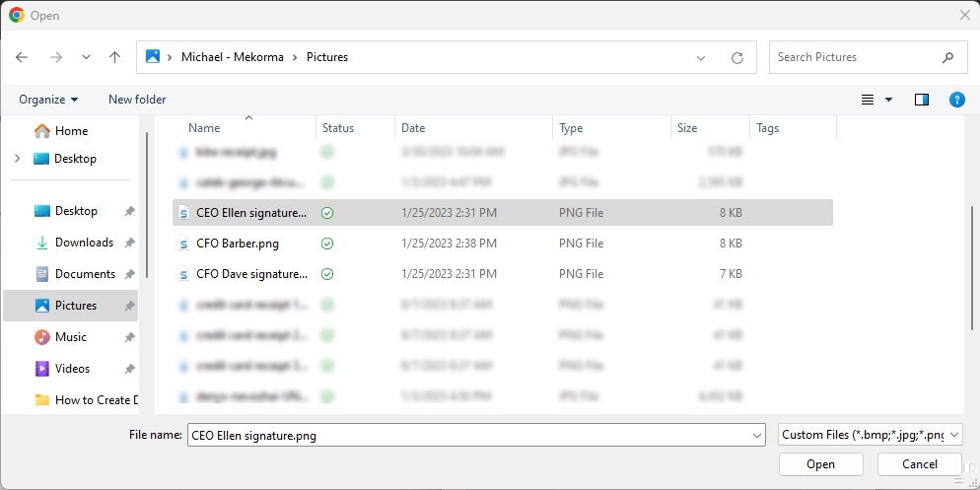Refresh the Pictures folder
Image resolution: width=980 pixels, height=490 pixels.
(x=736, y=57)
